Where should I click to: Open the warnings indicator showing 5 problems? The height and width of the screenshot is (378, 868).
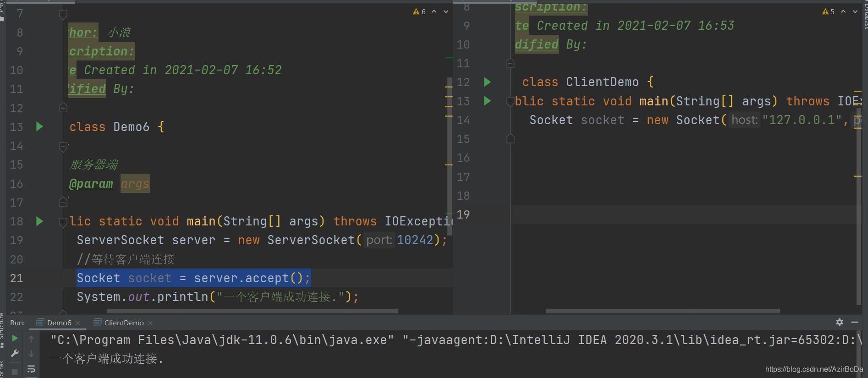click(x=829, y=11)
